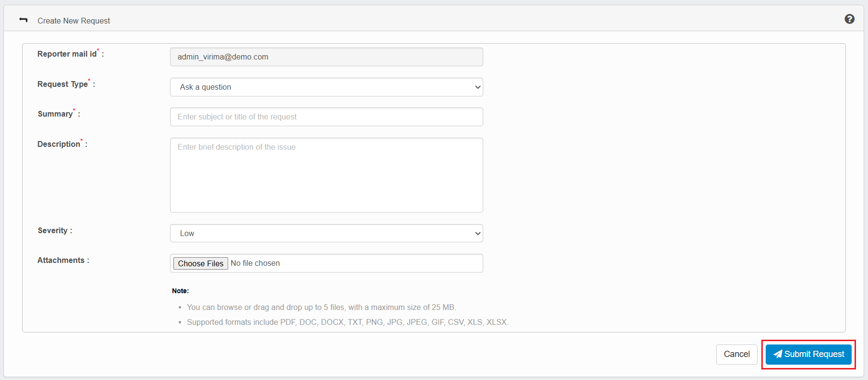Image resolution: width=868 pixels, height=380 pixels.
Task: Click the Supported formats note line
Action: click(347, 322)
